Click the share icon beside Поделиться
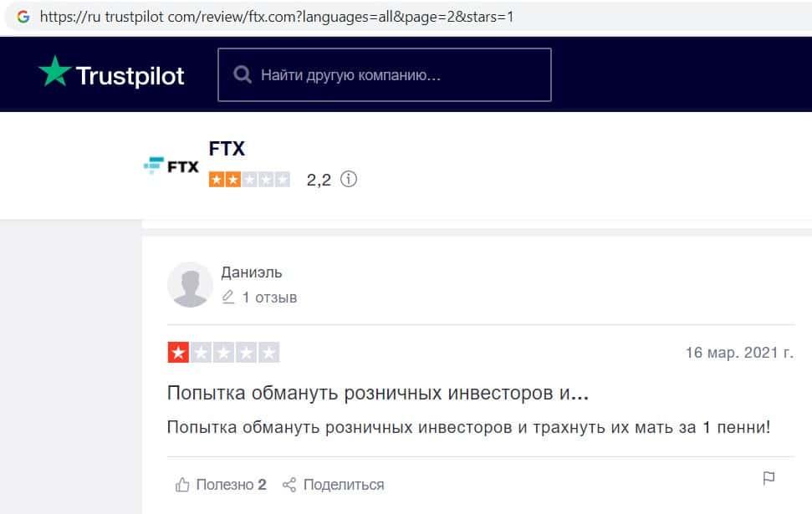 289,485
